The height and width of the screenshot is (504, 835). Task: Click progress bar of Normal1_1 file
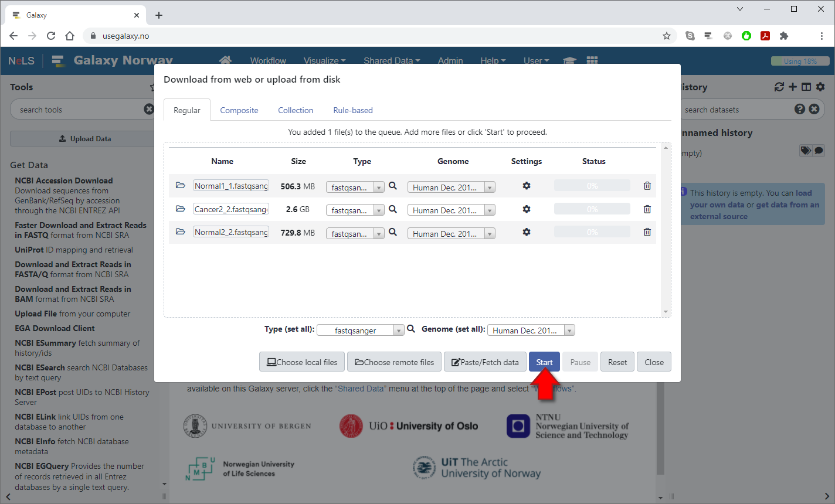click(x=592, y=186)
